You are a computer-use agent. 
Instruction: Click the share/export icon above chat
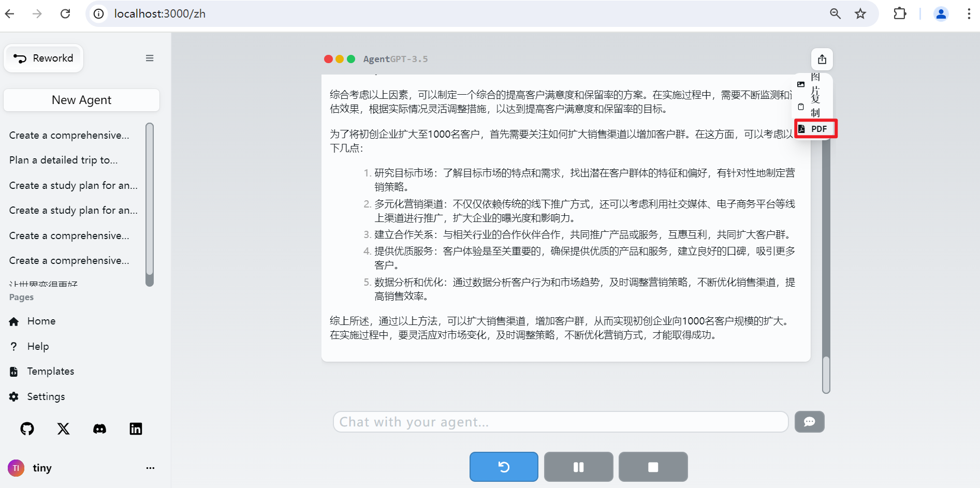click(x=822, y=60)
